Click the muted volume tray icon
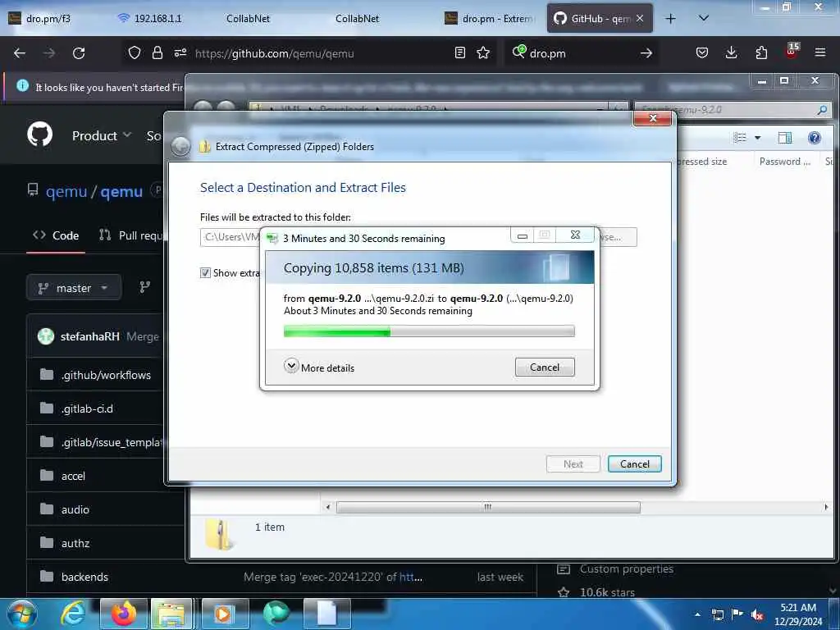Screen dimensions: 840x630 click(x=757, y=615)
